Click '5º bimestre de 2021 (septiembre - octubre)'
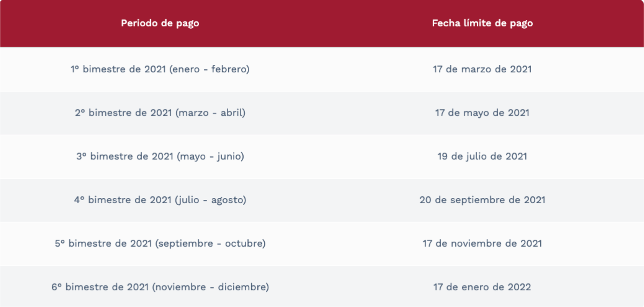644x307 pixels. pos(160,243)
